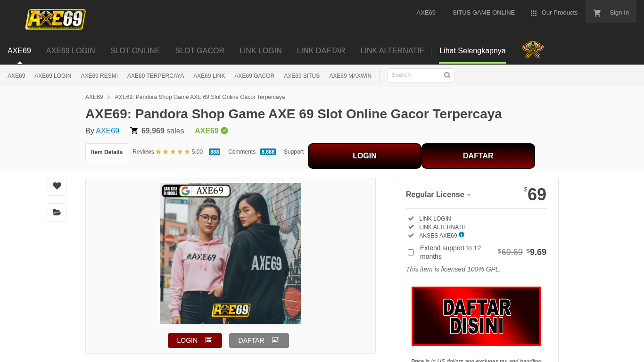Click the 'This item is licensed 100% GPL' text
This screenshot has width=644, height=362.
454,270
